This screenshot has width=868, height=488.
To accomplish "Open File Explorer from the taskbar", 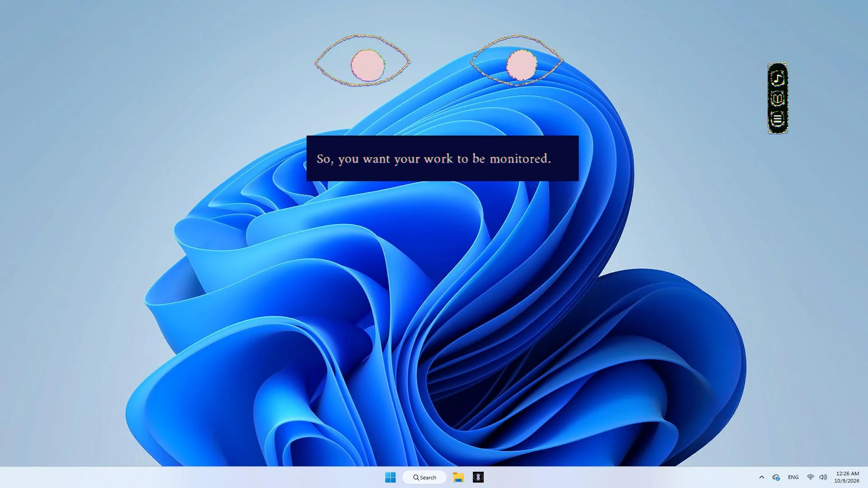I will 458,477.
